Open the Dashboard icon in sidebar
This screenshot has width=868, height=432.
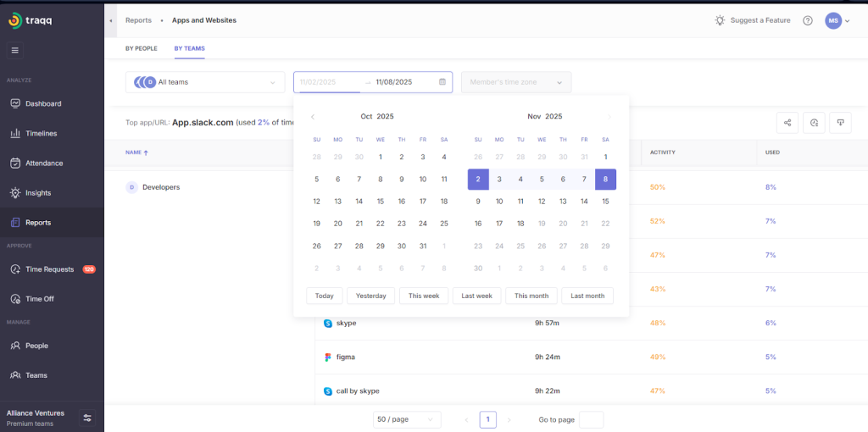click(x=15, y=103)
